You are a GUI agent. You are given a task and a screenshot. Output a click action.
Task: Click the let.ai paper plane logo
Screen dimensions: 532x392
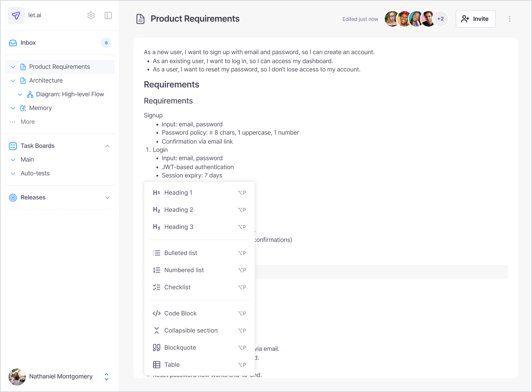tap(16, 16)
